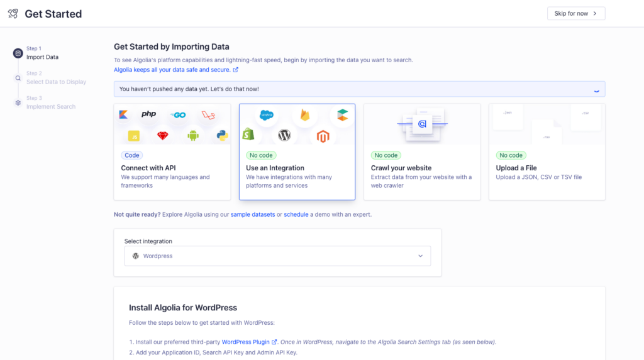This screenshot has width=644, height=360.
Task: Click the Magento logo icon
Action: click(323, 136)
